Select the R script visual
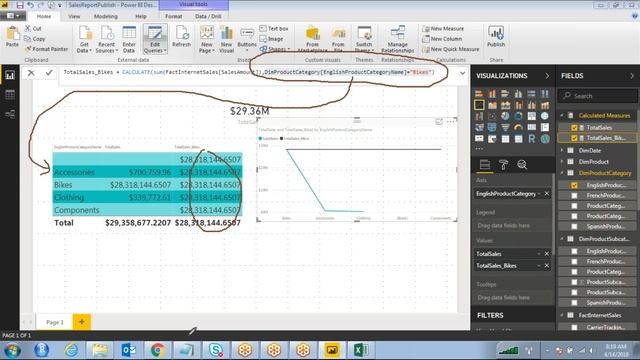Screen dimensions: 640x360 531,139
